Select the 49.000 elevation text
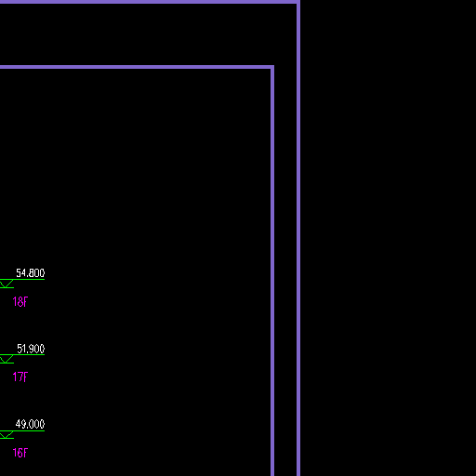Image resolution: width=476 pixels, height=476 pixels. click(x=30, y=424)
